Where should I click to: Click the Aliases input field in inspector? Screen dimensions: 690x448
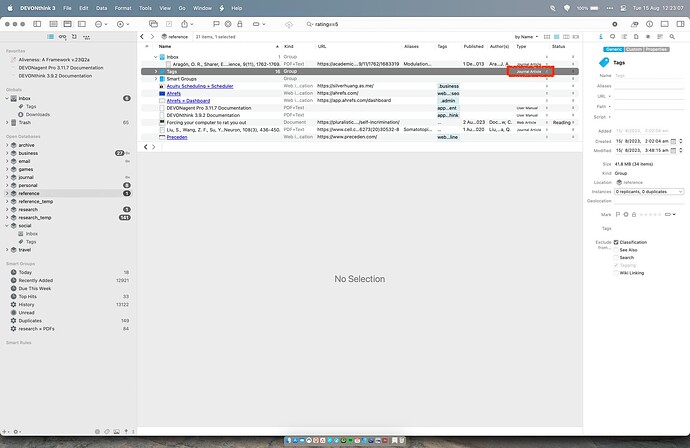pos(649,86)
